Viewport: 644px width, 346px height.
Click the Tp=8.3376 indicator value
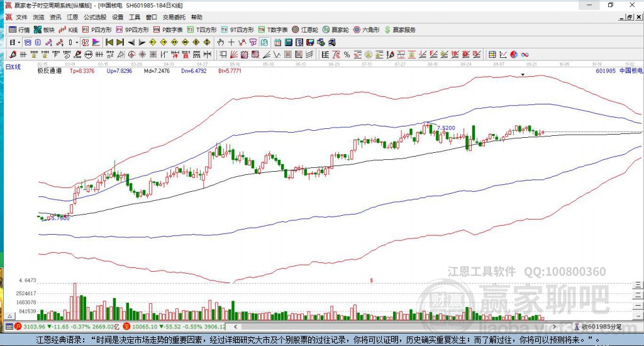(82, 70)
